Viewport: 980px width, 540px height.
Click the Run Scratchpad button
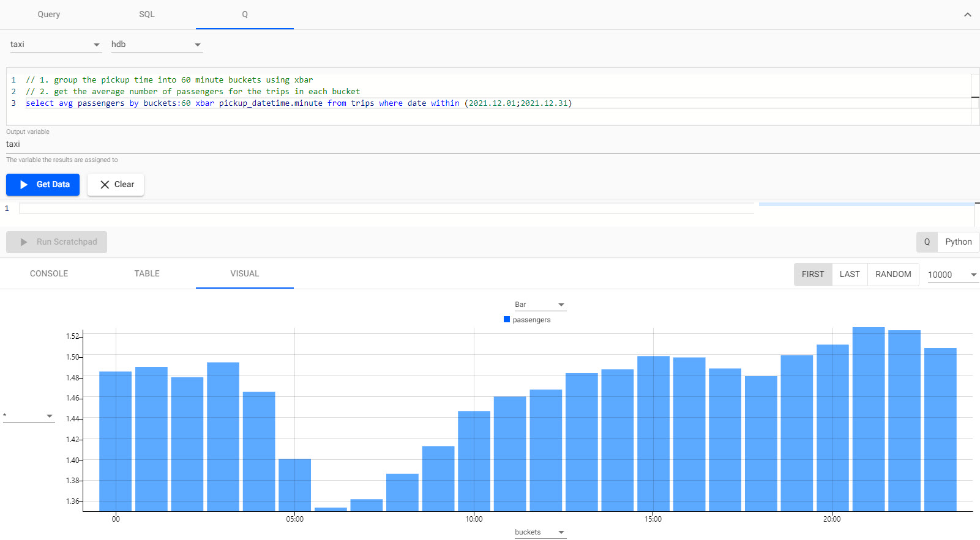[56, 242]
